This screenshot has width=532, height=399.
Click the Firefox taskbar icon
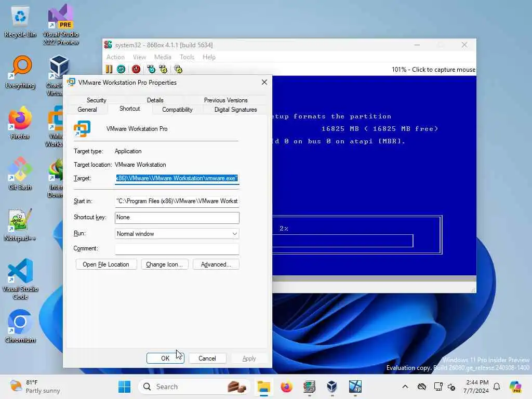pyautogui.click(x=286, y=387)
